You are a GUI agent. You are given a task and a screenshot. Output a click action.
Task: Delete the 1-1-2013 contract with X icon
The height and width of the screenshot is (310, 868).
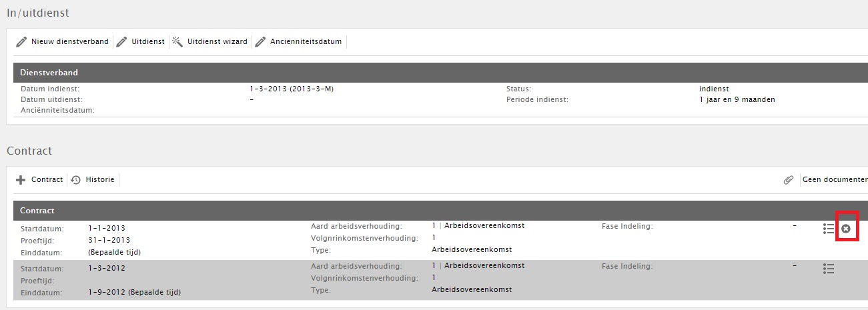click(846, 229)
